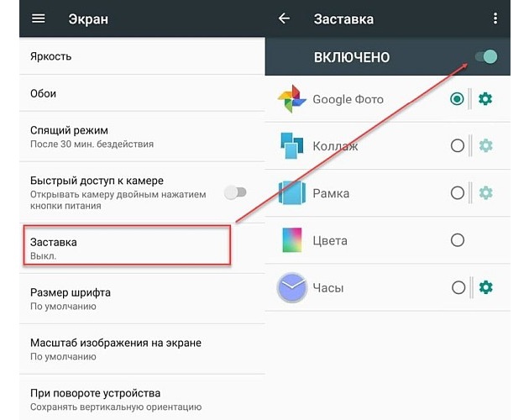Open the Яркость setting
The width and height of the screenshot is (529, 420).
(142, 56)
